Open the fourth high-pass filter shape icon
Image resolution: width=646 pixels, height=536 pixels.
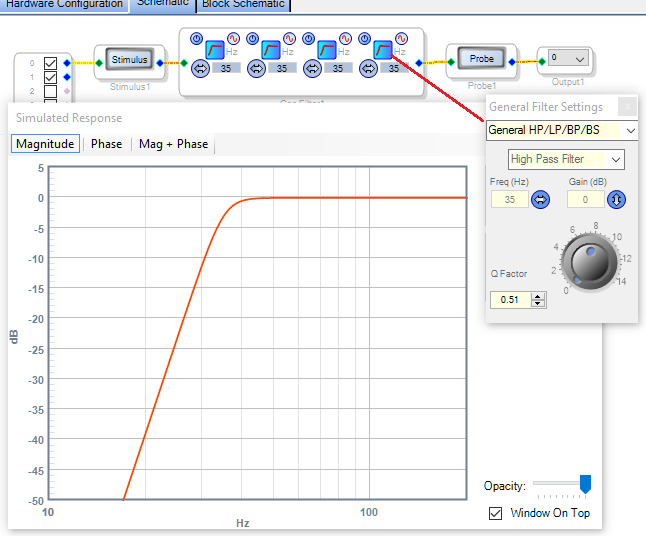click(383, 50)
